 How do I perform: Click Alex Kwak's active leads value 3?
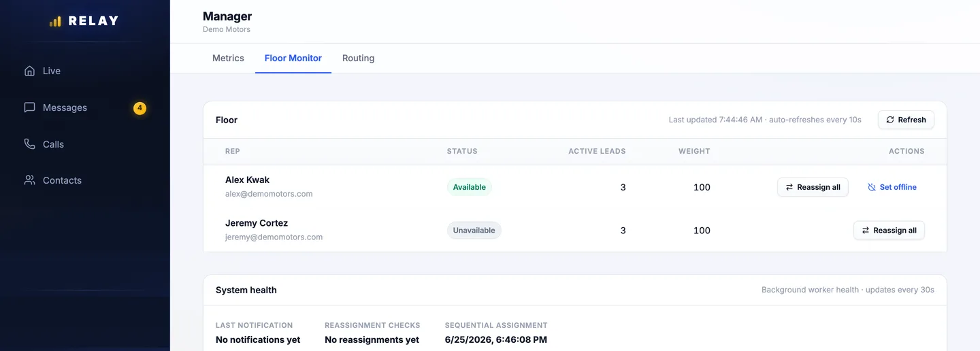pyautogui.click(x=623, y=187)
